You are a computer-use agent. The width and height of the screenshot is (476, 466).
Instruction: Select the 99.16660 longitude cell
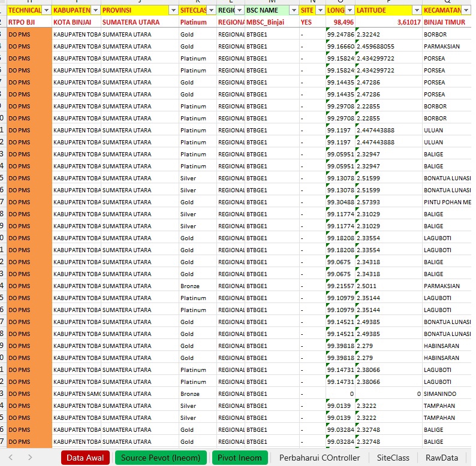(341, 46)
